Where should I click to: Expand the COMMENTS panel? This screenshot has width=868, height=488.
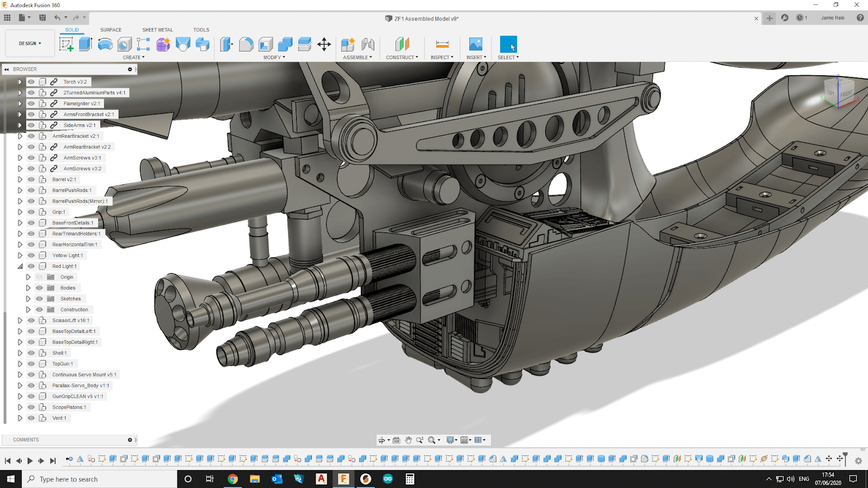[130, 440]
